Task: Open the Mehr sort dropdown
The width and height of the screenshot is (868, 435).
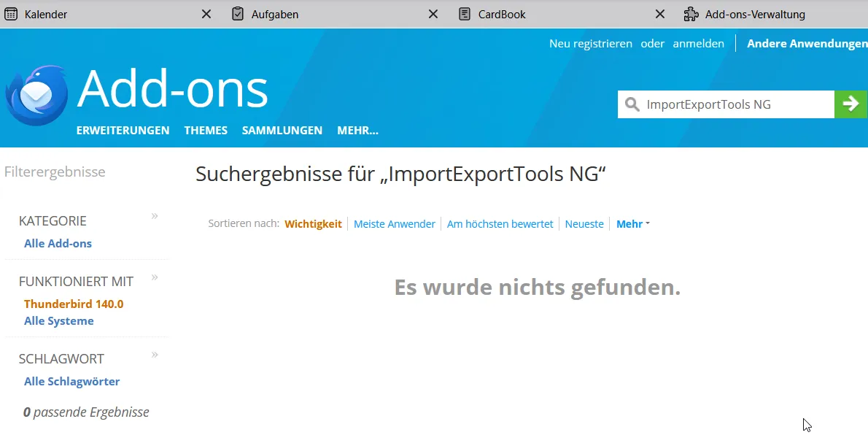Action: (x=632, y=224)
